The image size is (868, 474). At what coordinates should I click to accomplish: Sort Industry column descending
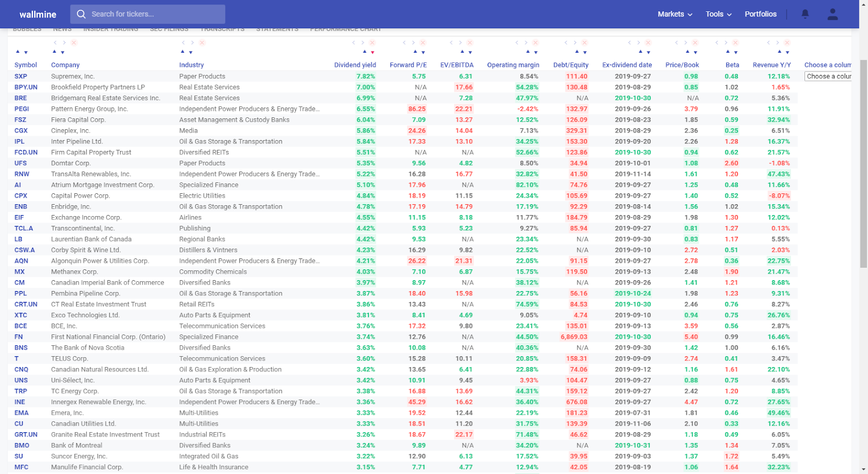190,53
